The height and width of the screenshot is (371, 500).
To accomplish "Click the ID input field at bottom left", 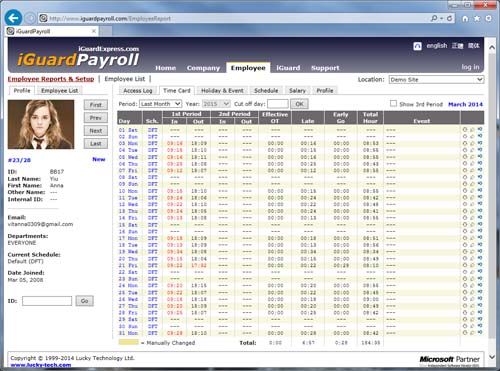I will click(x=47, y=301).
